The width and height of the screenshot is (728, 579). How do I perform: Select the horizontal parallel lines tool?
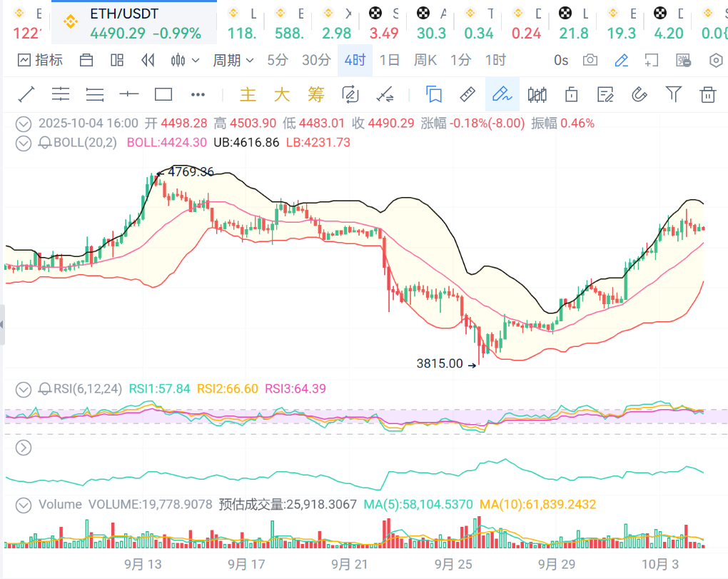pos(61,95)
